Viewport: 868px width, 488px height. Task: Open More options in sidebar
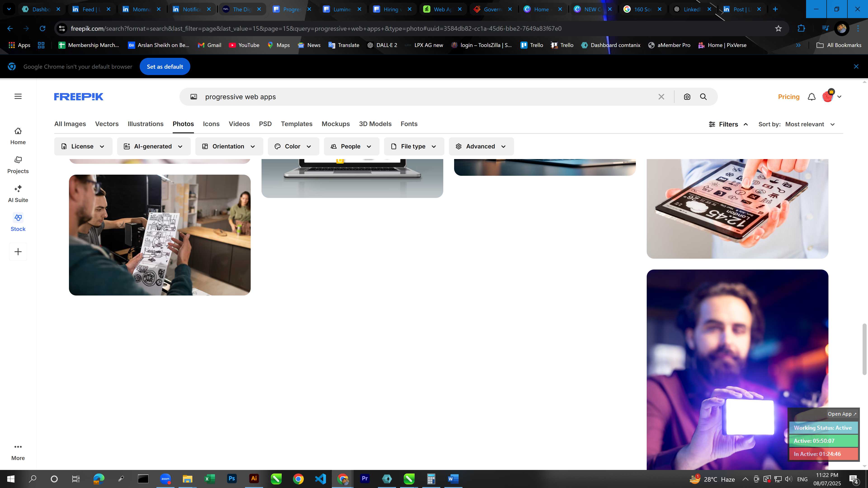[x=18, y=452]
